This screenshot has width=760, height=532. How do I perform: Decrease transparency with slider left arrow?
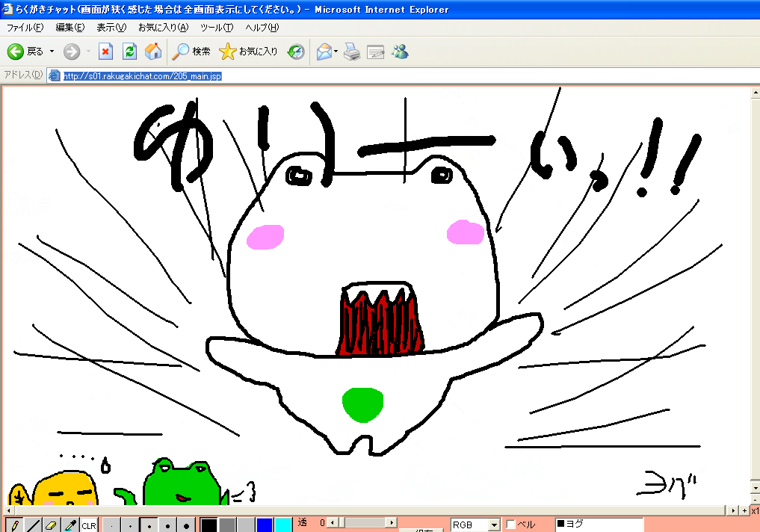(332, 522)
